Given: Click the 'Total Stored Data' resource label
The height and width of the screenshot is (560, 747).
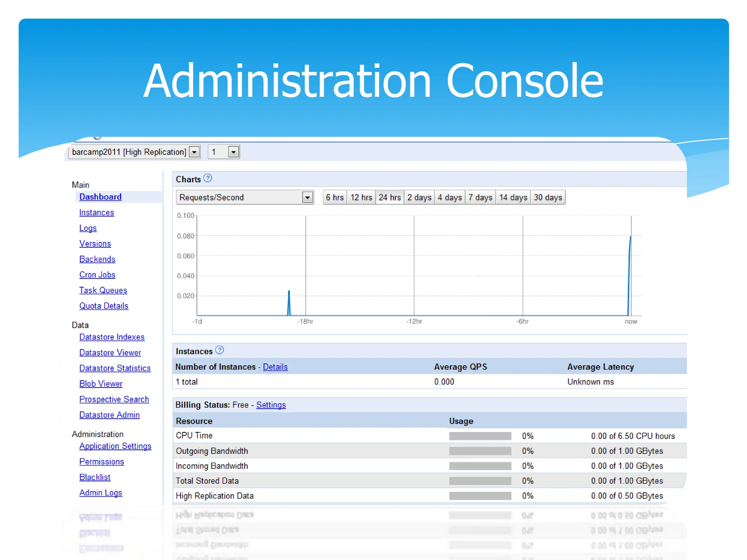Looking at the screenshot, I should (207, 481).
